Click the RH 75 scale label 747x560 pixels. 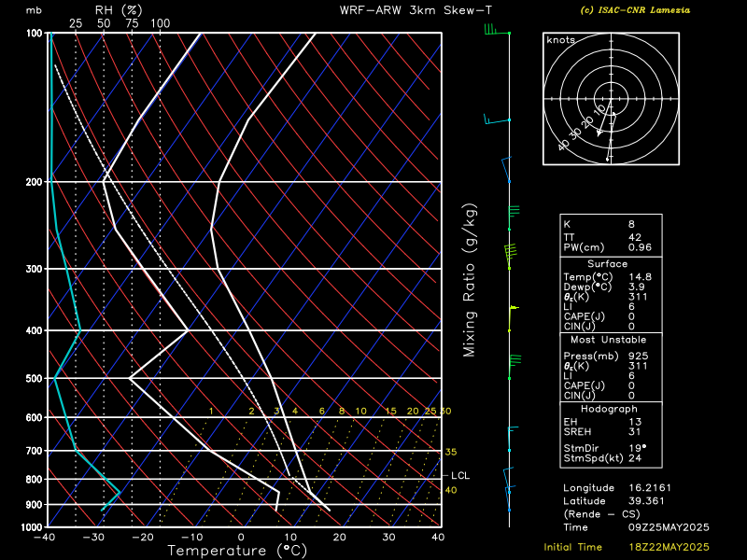pyautogui.click(x=132, y=23)
